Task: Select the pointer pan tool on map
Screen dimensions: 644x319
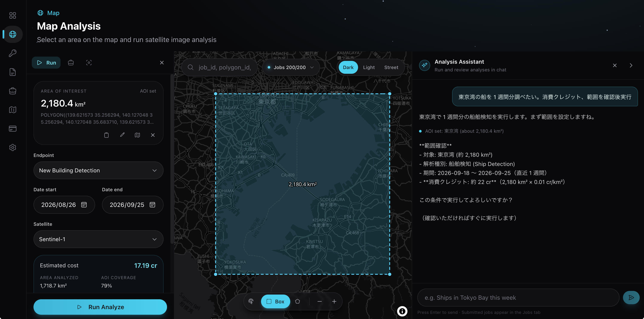Action: (251, 301)
